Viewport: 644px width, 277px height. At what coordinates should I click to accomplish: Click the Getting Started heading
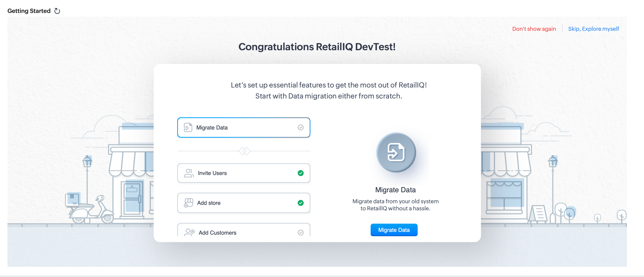click(x=29, y=11)
